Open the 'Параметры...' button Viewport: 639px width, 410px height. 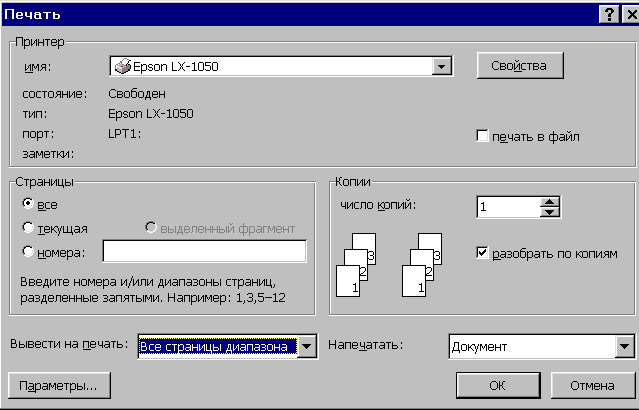click(59, 385)
